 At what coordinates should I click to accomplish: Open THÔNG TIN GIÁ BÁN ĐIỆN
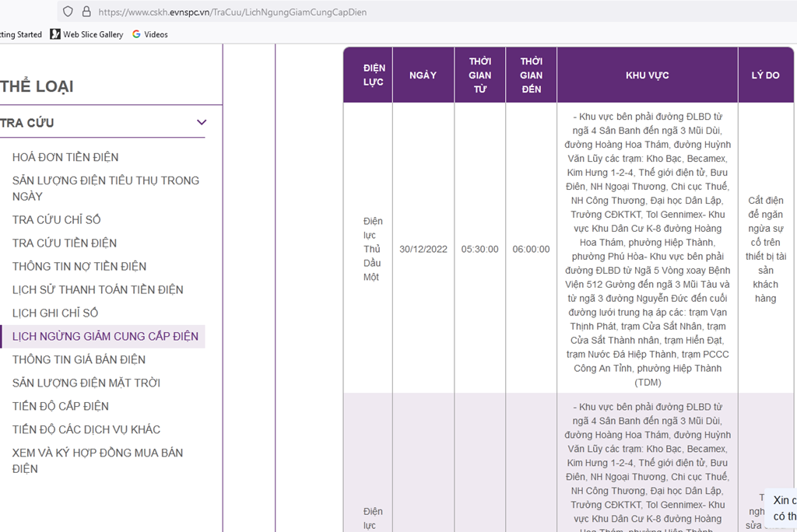[x=79, y=360]
